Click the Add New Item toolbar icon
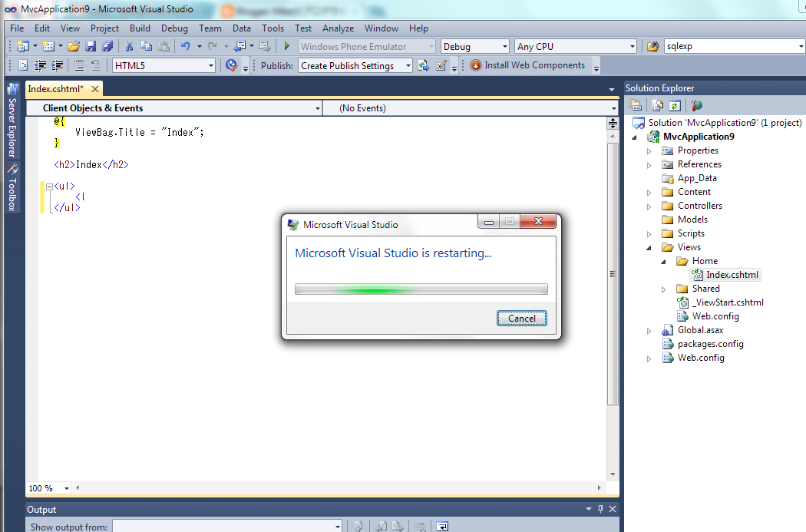 pos(48,46)
